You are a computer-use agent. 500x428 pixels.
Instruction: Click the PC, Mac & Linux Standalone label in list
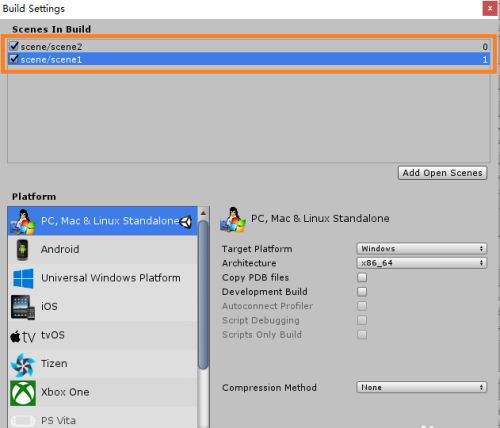coord(110,221)
